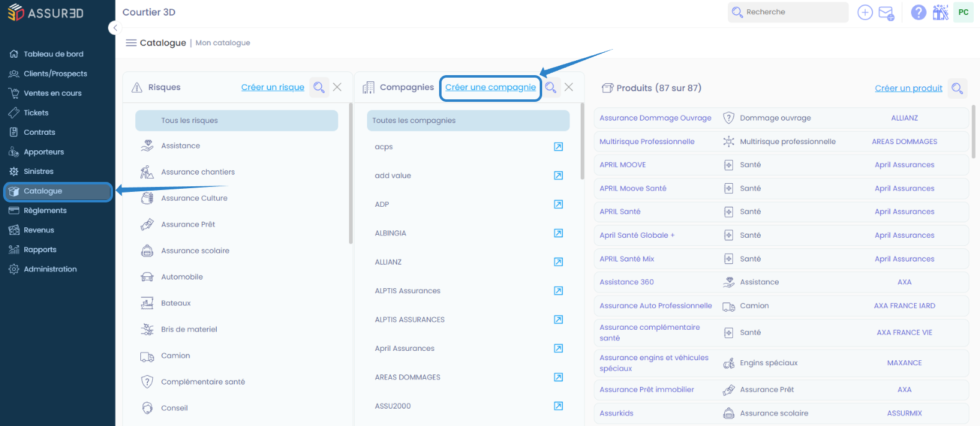The width and height of the screenshot is (980, 426).
Task: Click the Recherche search field
Action: point(788,12)
